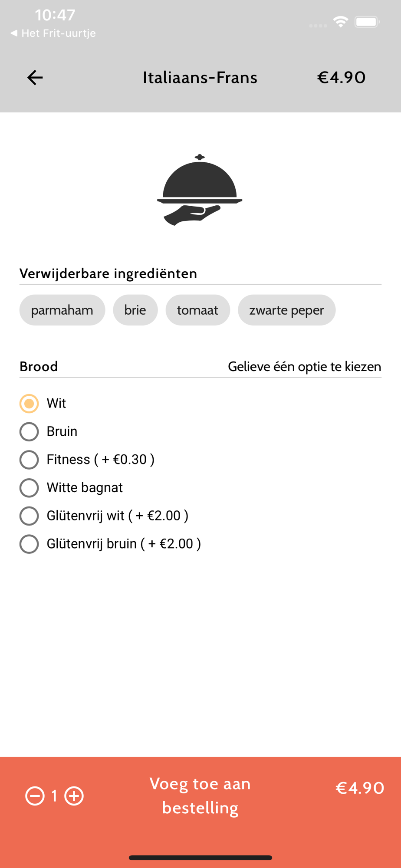Tap the serving dish cloche image
The width and height of the screenshot is (401, 868).
200,190
